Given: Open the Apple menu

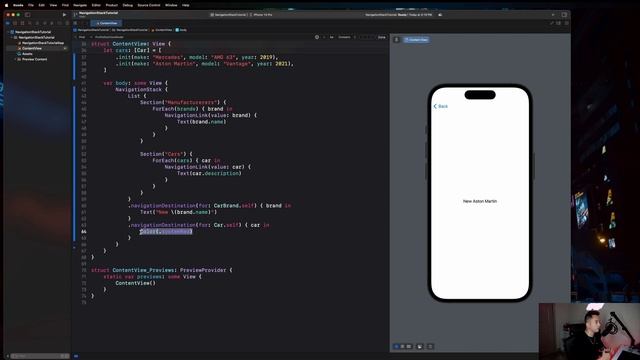Looking at the screenshot, I should tap(6, 5).
